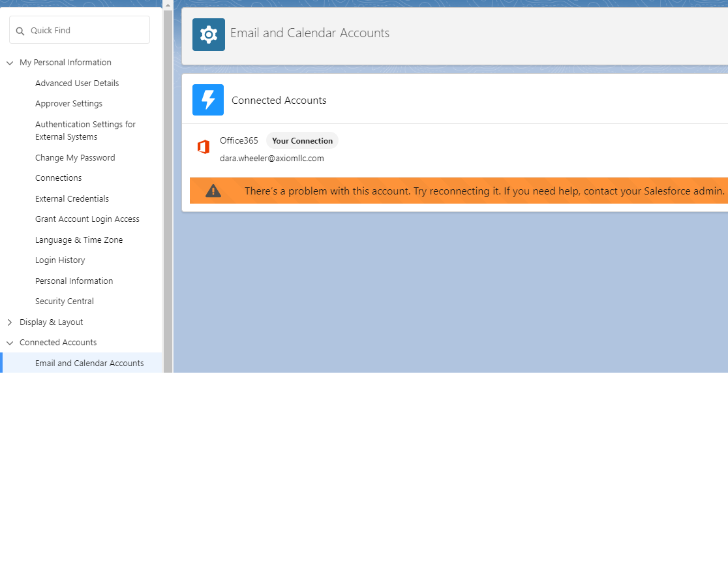The image size is (728, 575).
Task: Click the gear icon in the page header
Action: (208, 34)
